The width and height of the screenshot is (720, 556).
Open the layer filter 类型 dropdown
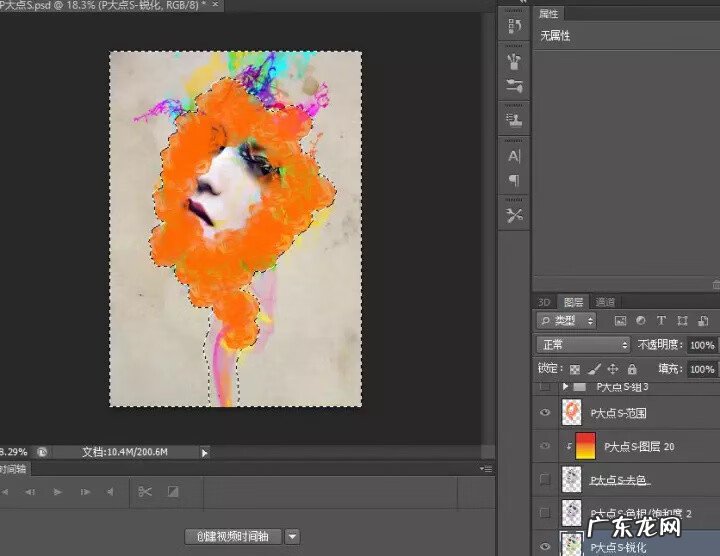coord(566,320)
